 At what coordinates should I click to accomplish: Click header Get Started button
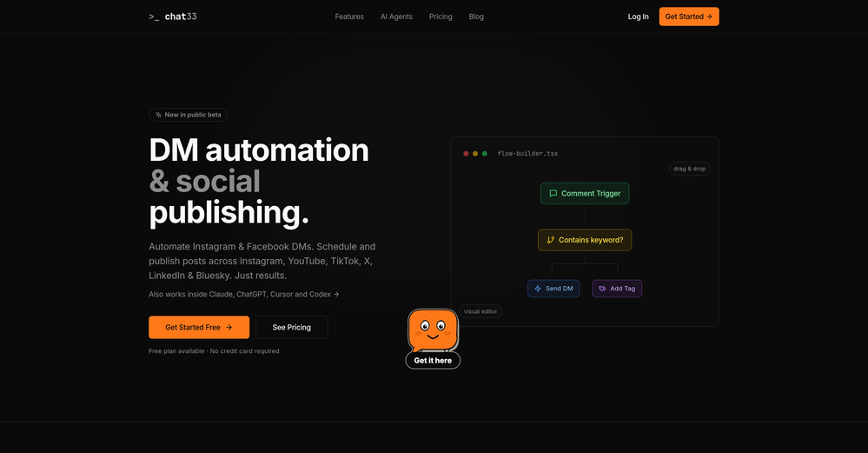689,17
